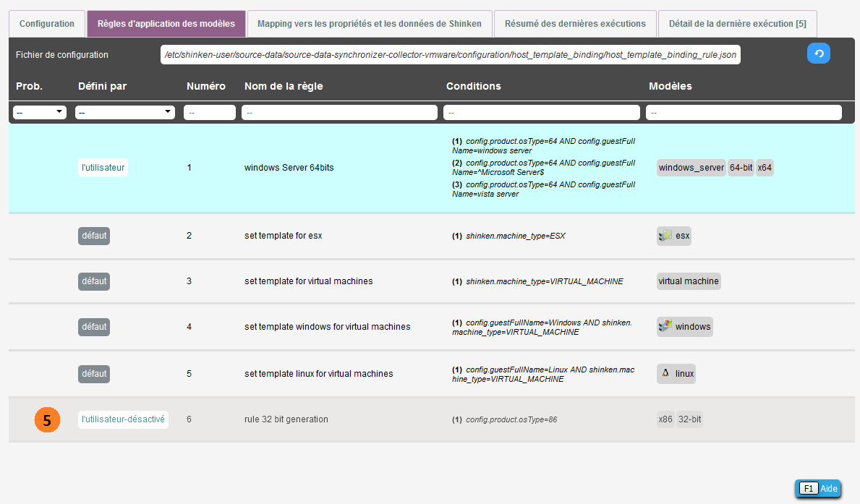Click the l'utilisateur label on rule 1
Screen dimensions: 860x504
[103, 168]
